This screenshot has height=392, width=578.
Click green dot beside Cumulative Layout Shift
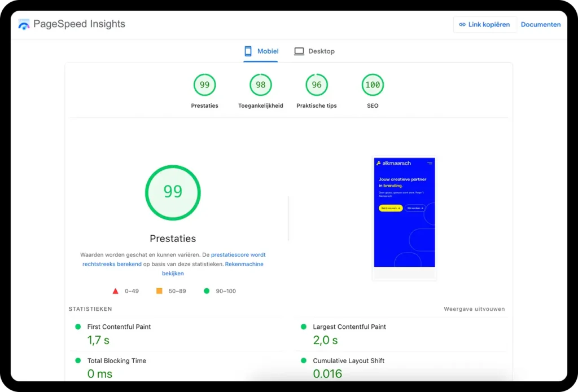(x=303, y=360)
